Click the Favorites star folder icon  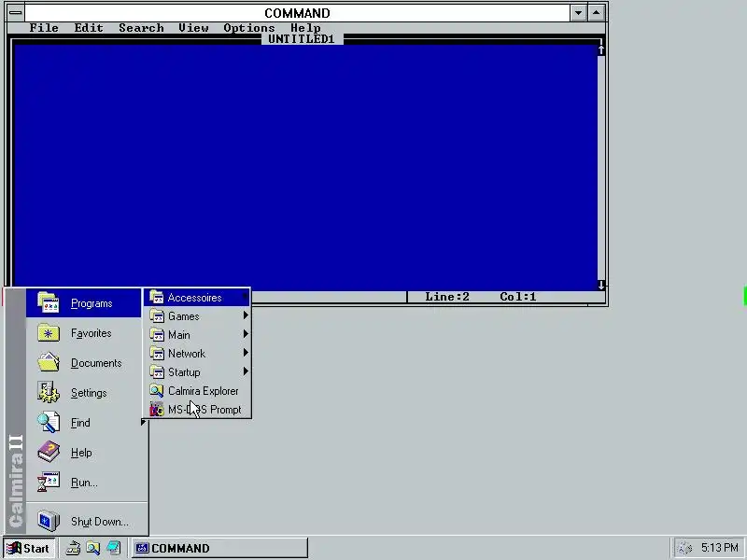[x=49, y=333]
